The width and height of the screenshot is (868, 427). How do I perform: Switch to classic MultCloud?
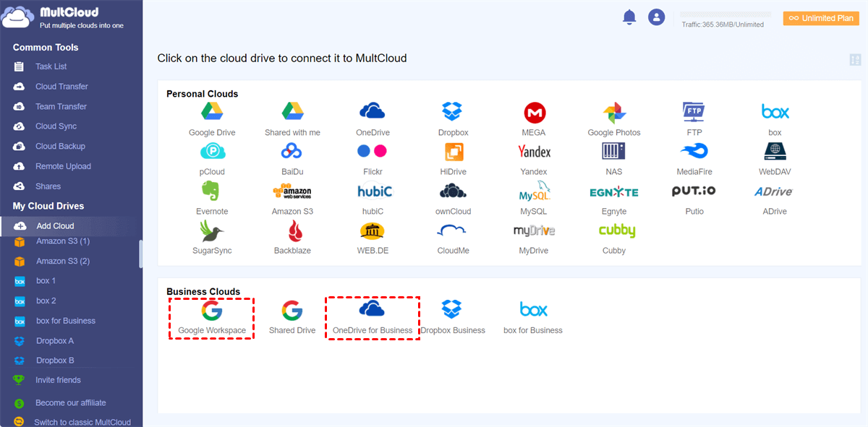point(82,422)
